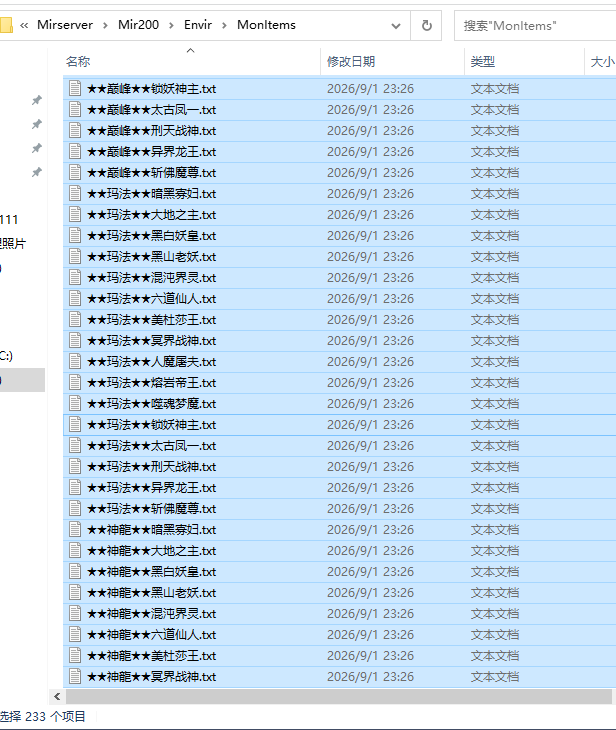The width and height of the screenshot is (616, 730).
Task: Select file name ★★神龍★★黑山老妖.txt
Action: pos(151,593)
